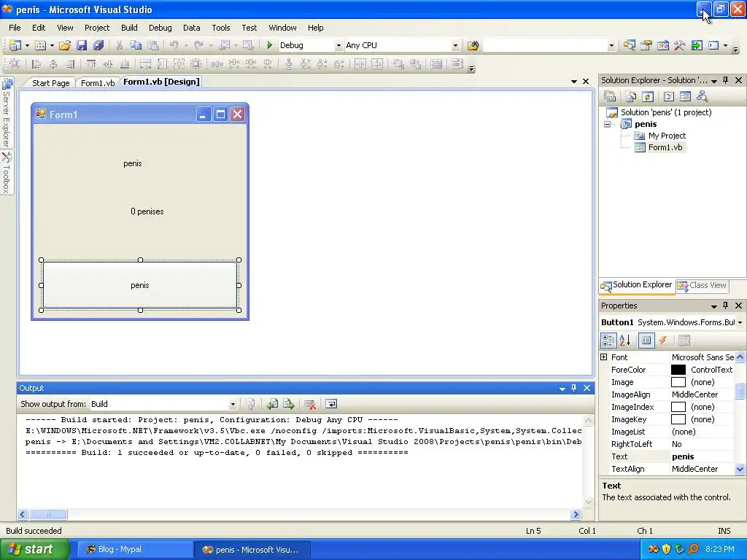The height and width of the screenshot is (560, 747).
Task: Toggle auto-hide pin on Properties panel
Action: (x=726, y=306)
